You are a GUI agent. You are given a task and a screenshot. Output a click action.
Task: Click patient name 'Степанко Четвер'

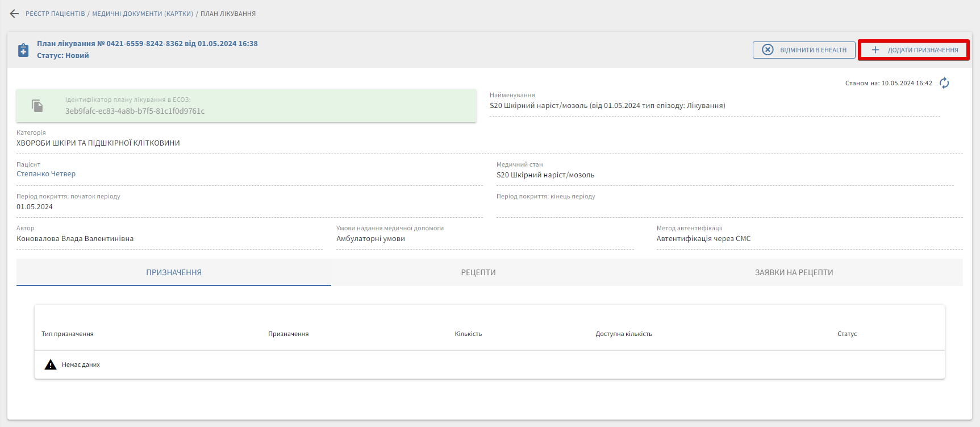[46, 174]
